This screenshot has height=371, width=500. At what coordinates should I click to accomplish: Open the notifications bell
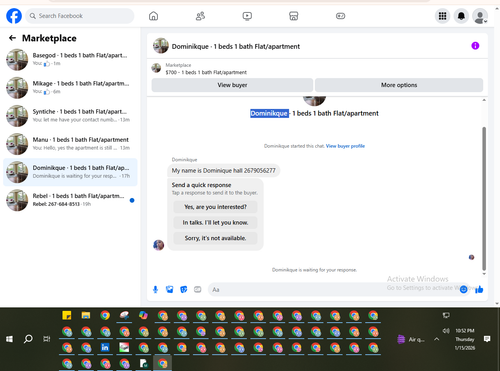click(461, 16)
